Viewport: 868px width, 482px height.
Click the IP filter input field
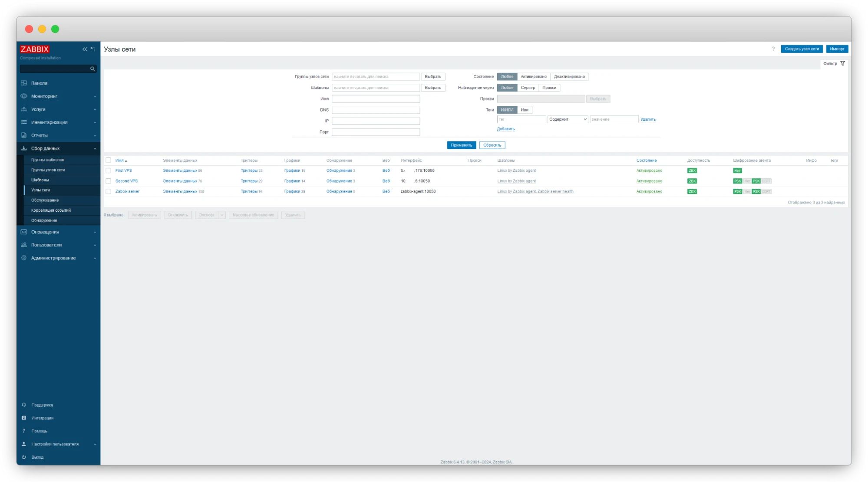coord(376,121)
